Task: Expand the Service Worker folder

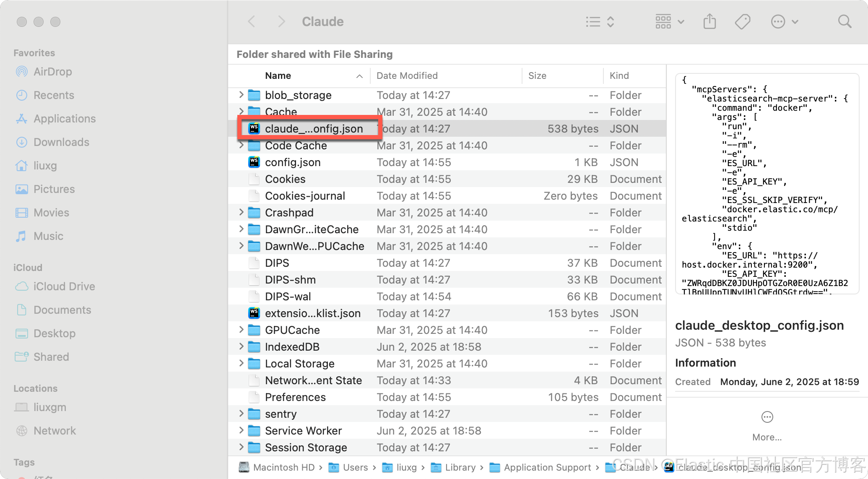Action: coord(241,430)
